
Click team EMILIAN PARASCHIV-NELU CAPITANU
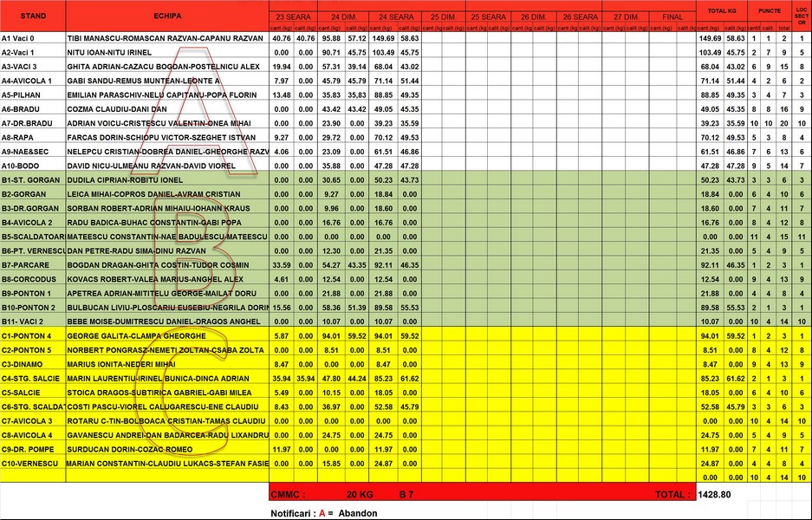167,94
